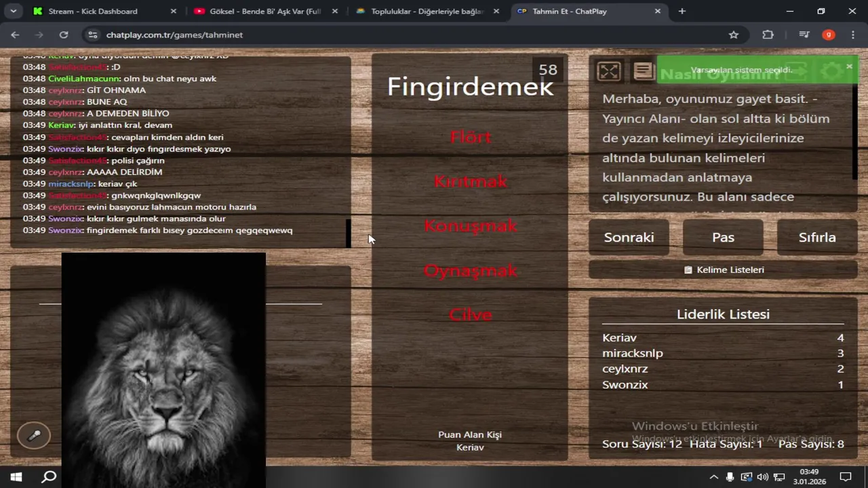Close the Topluluklar tab

pos(496,12)
